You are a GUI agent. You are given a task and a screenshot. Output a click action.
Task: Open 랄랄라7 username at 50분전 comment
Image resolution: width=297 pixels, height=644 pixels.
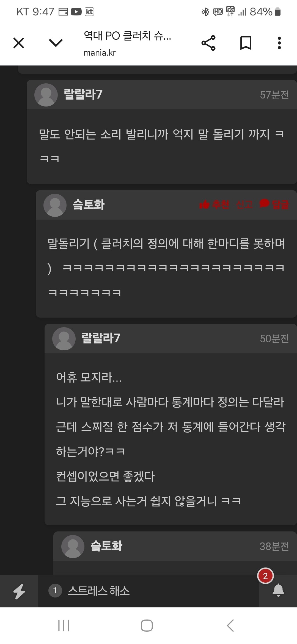click(101, 338)
